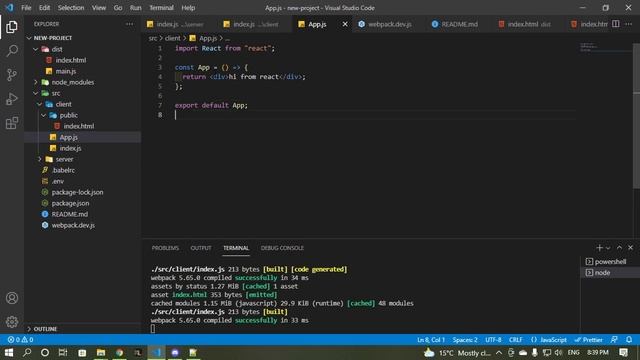Screen dimensions: 640x360
Task: Collapse the dist folder
Action: [x=36, y=49]
